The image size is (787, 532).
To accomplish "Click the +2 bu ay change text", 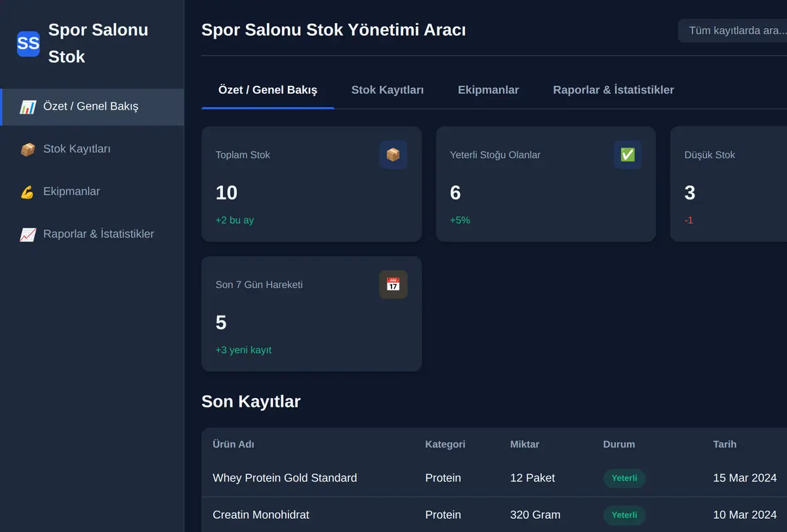I will (x=235, y=220).
